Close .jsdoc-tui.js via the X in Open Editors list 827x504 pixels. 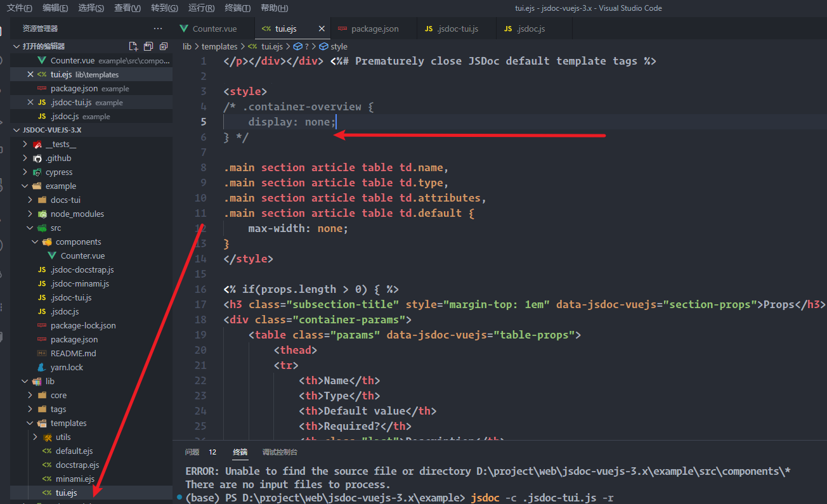(x=30, y=103)
